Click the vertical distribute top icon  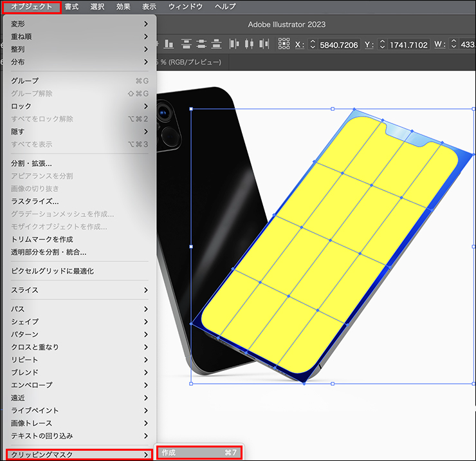[x=187, y=44]
